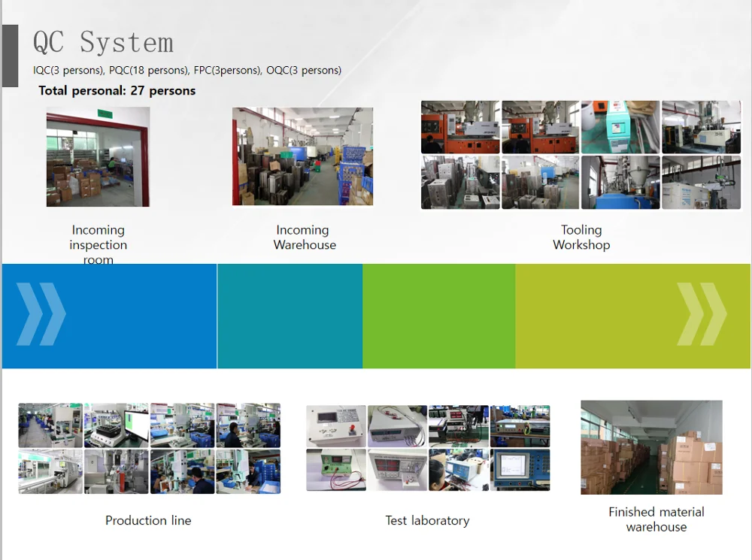
Task: Select the Incoming Warehouse photo
Action: [x=302, y=156]
